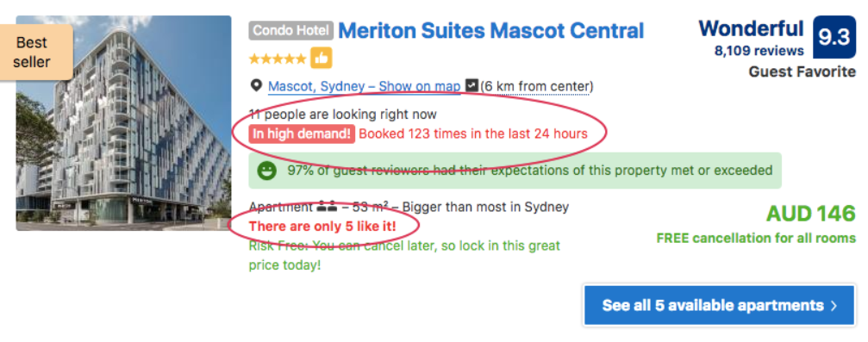This screenshot has width=868, height=342.
Task: Click the Wonderful rating text
Action: [751, 28]
